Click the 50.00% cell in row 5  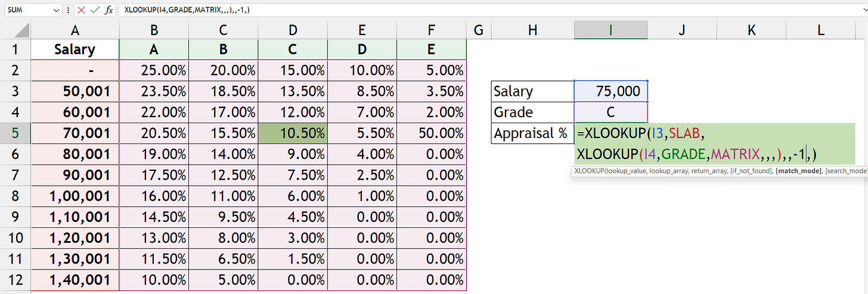click(431, 133)
